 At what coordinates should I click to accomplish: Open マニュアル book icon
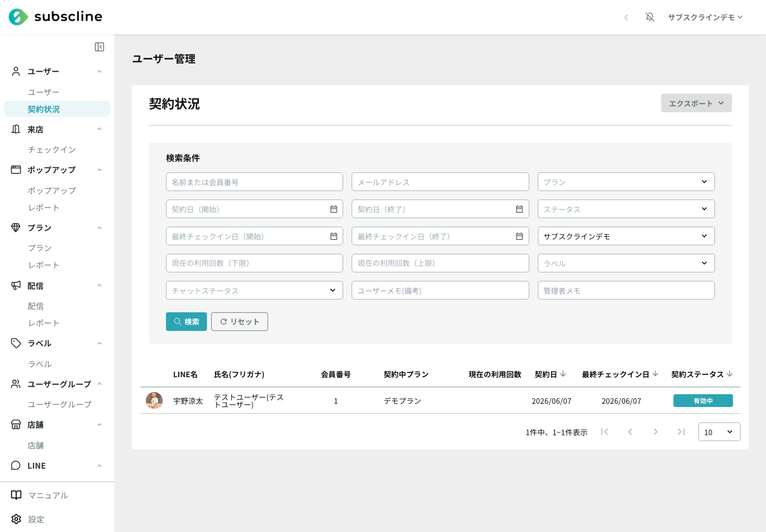[16, 495]
